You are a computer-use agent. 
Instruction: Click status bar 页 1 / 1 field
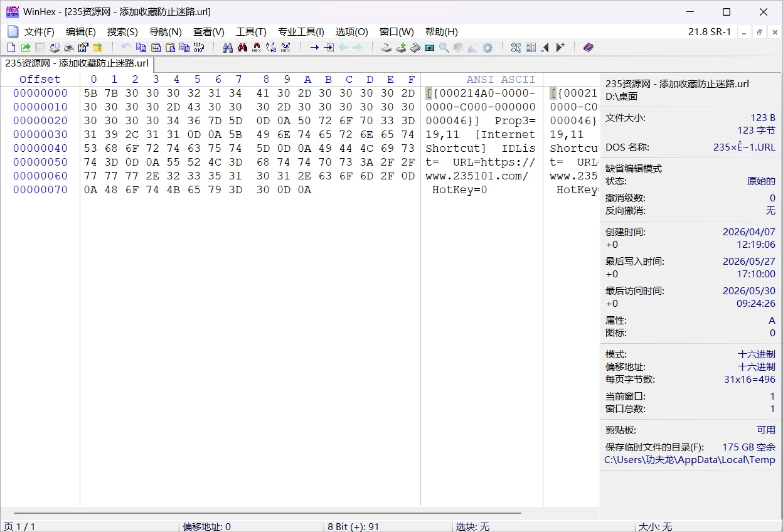pyautogui.click(x=89, y=526)
